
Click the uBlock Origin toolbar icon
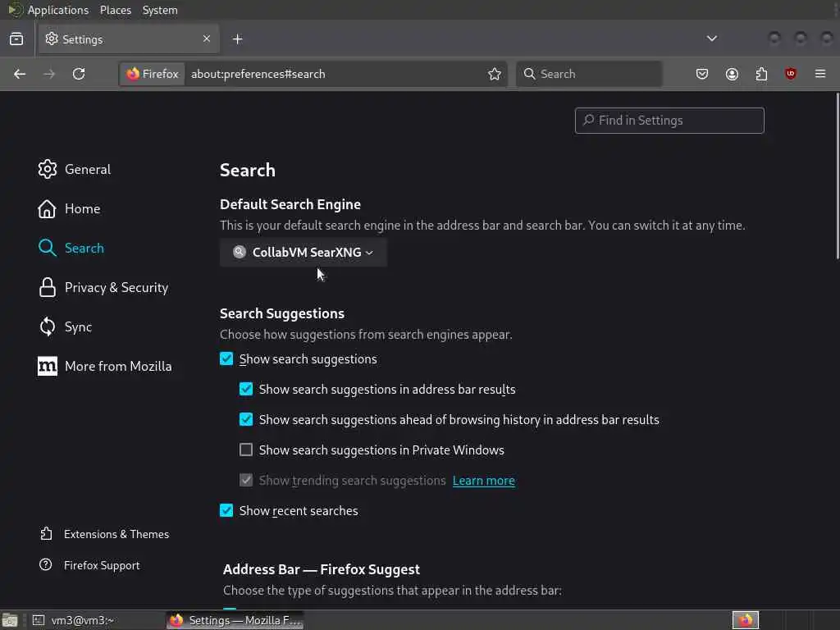(x=791, y=74)
